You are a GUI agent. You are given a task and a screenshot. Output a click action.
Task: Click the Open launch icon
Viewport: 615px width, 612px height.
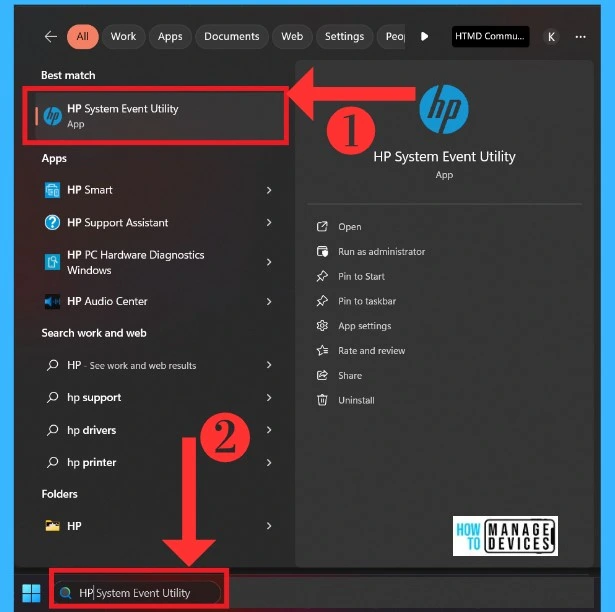322,226
